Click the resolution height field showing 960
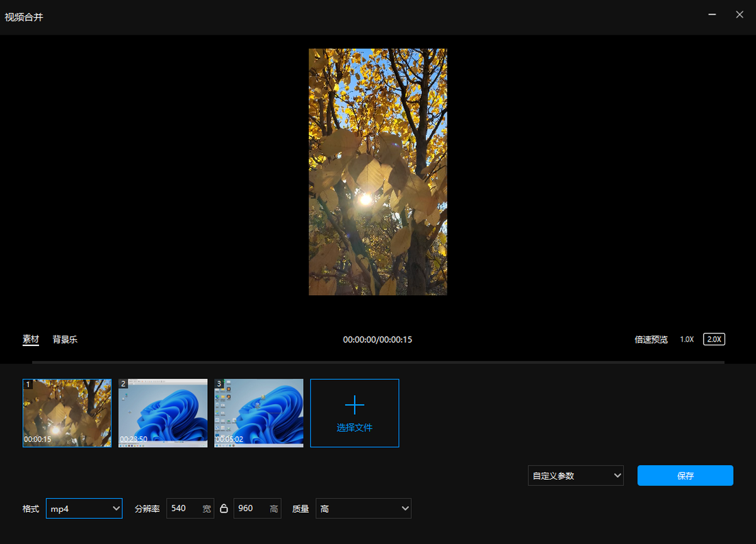The image size is (756, 544). tap(251, 509)
